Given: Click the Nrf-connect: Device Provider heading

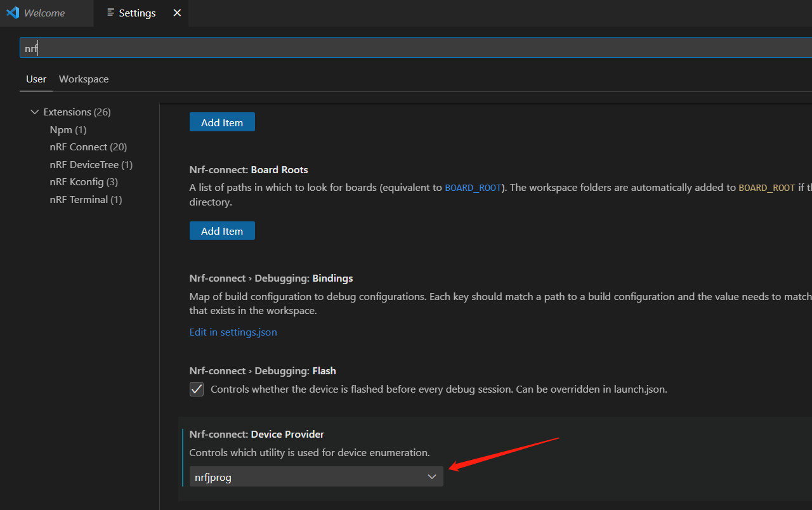Looking at the screenshot, I should 256,435.
